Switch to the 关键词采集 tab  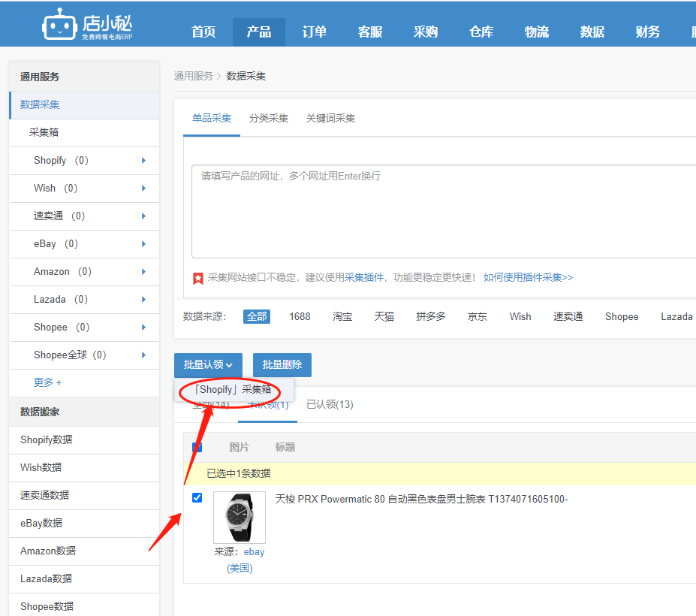tap(330, 118)
